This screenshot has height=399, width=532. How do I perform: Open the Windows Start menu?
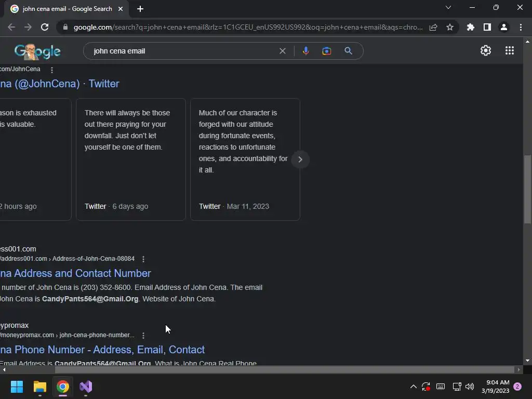pos(17,387)
